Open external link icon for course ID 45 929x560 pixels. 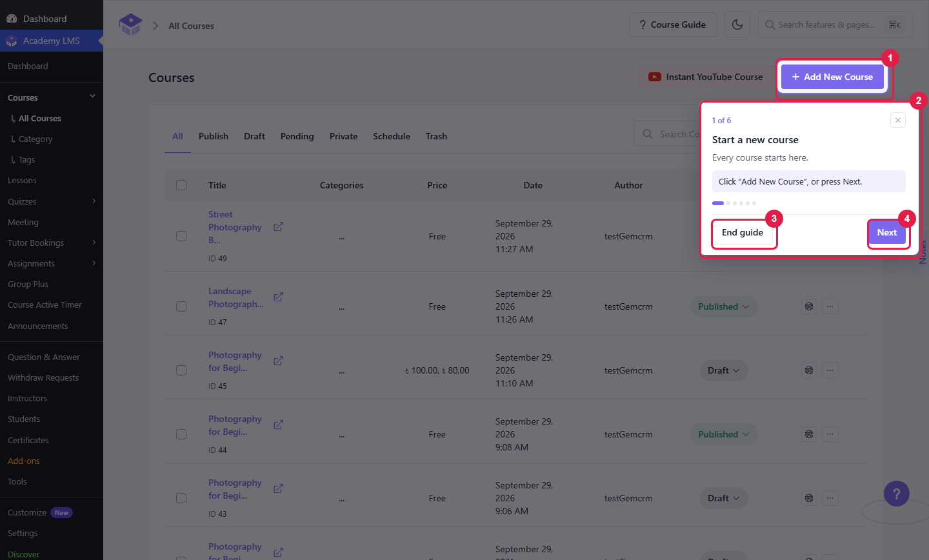278,361
